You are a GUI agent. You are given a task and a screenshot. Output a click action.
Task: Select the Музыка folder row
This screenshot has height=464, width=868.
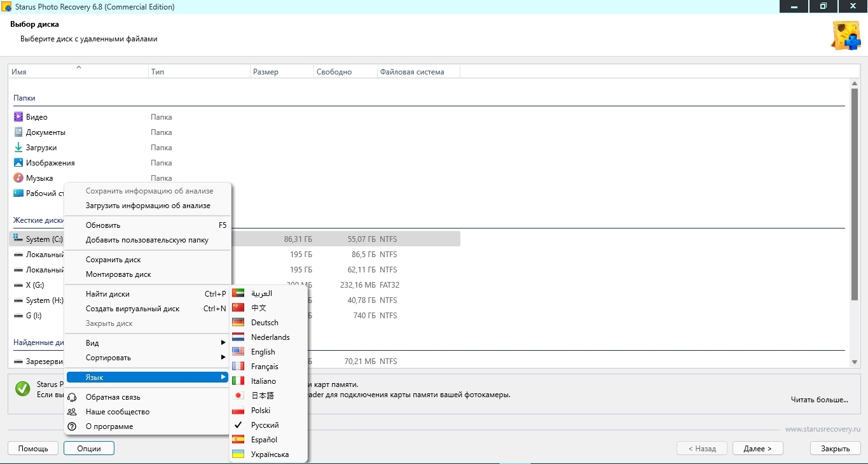[x=234, y=178]
